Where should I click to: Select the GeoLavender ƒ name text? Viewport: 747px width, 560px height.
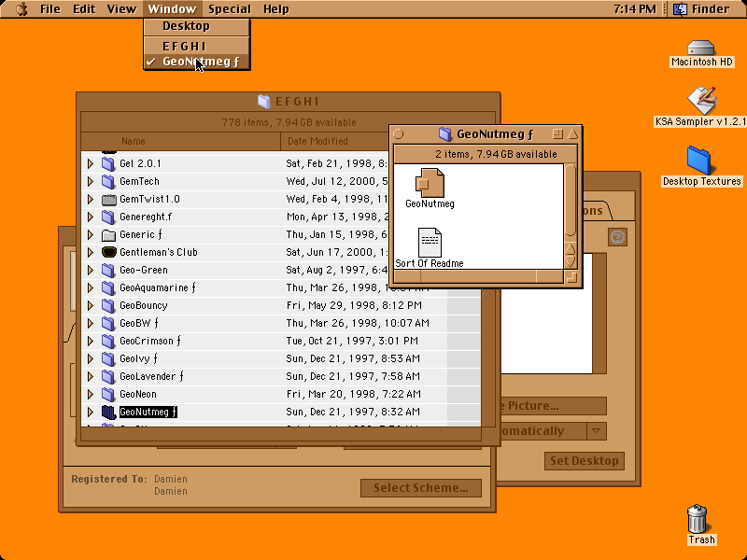coord(151,377)
